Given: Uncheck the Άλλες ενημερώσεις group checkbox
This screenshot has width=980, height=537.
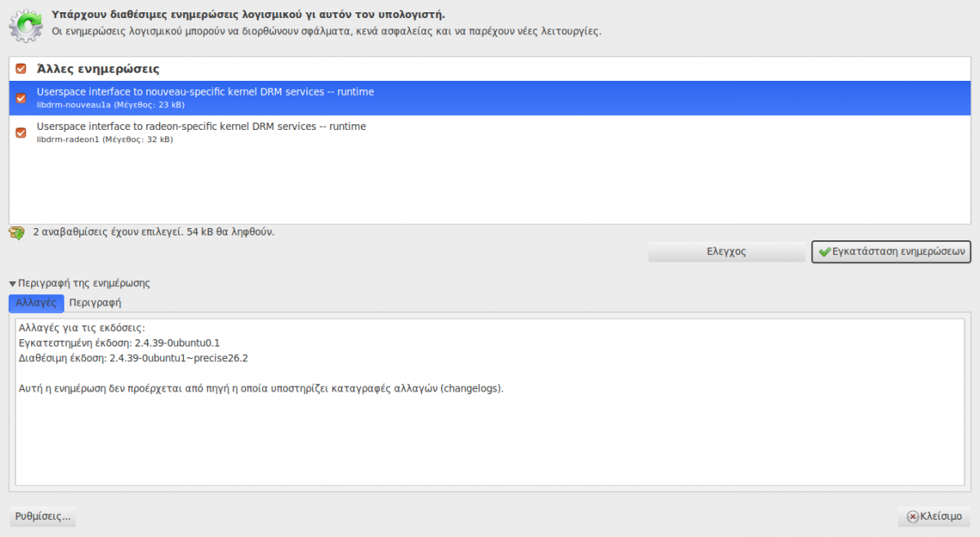Looking at the screenshot, I should click(21, 69).
